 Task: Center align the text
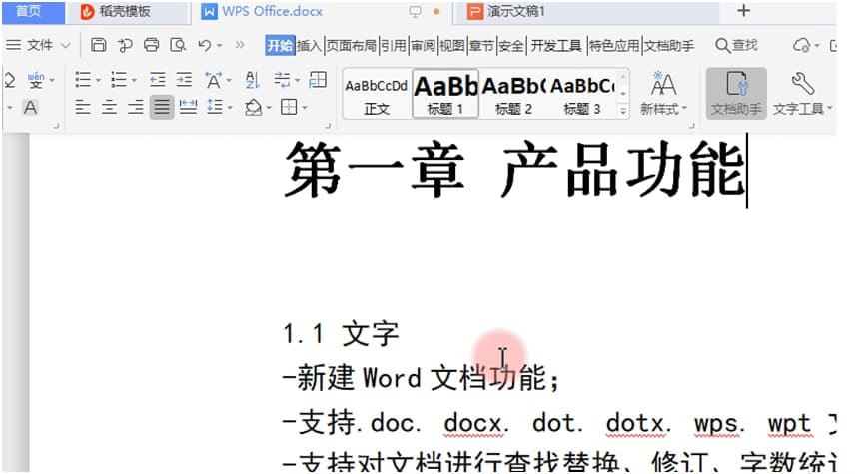109,106
